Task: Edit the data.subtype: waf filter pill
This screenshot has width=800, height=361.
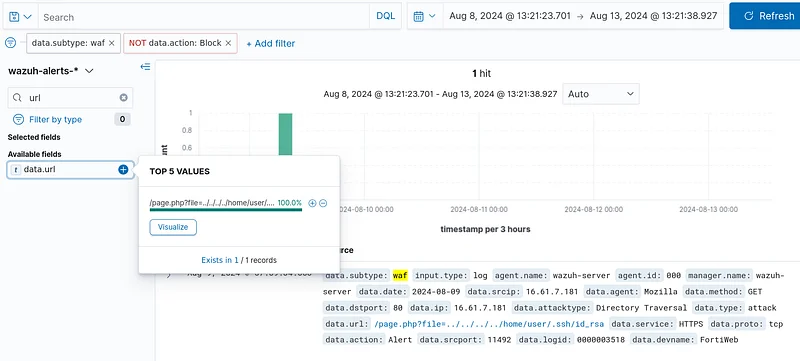Action: (x=68, y=43)
